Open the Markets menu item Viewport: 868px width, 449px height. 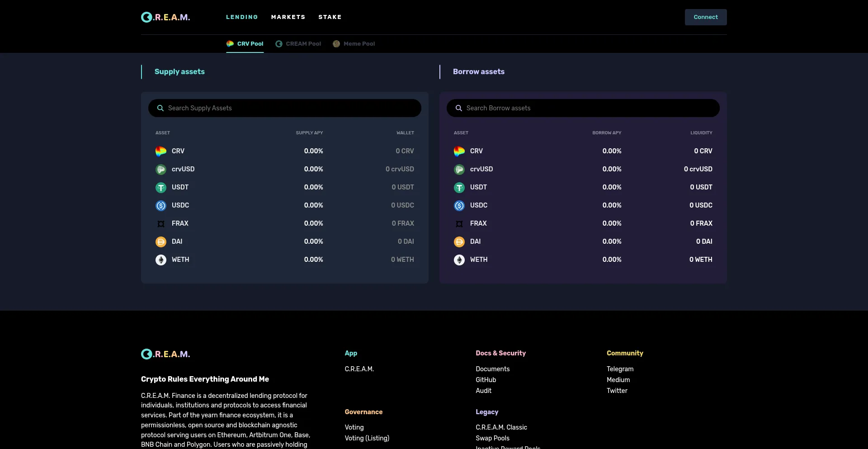click(x=288, y=17)
